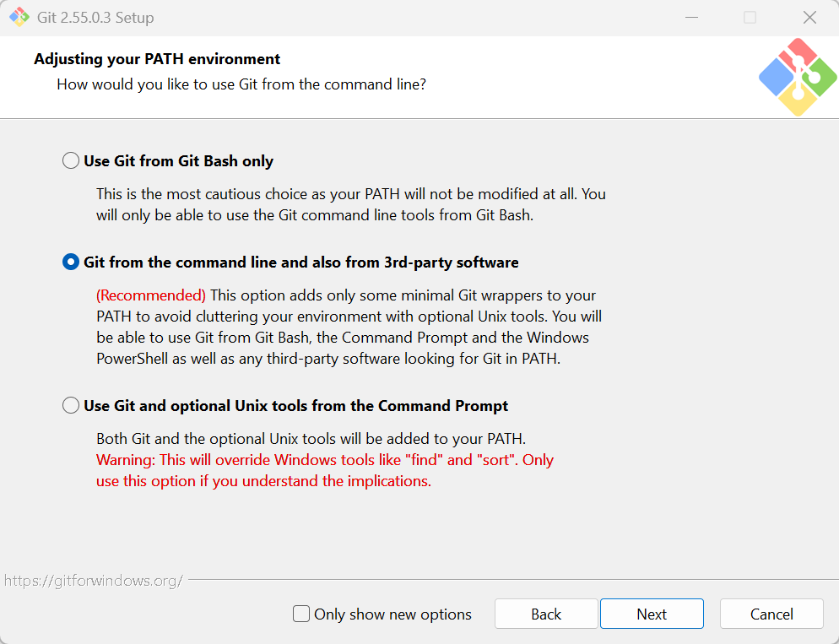Click the 'Git 2.55.0.3 Setup' window title
839x644 pixels.
click(95, 18)
